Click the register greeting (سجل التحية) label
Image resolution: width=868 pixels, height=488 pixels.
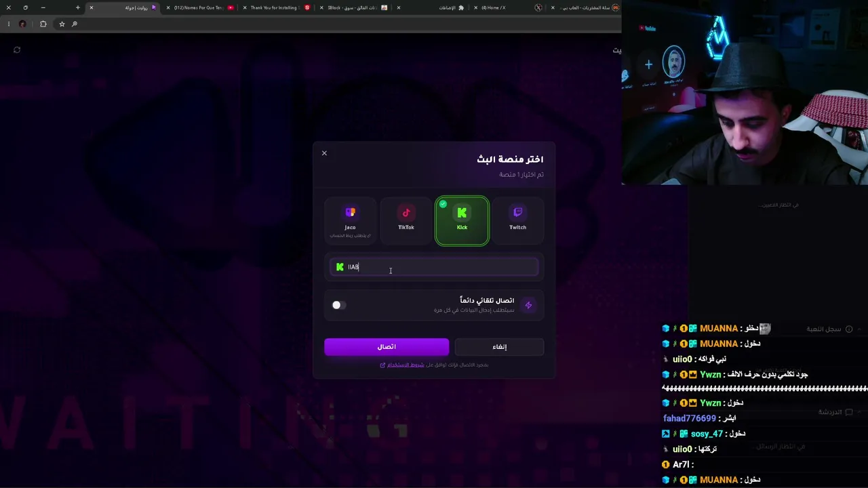pos(824,329)
